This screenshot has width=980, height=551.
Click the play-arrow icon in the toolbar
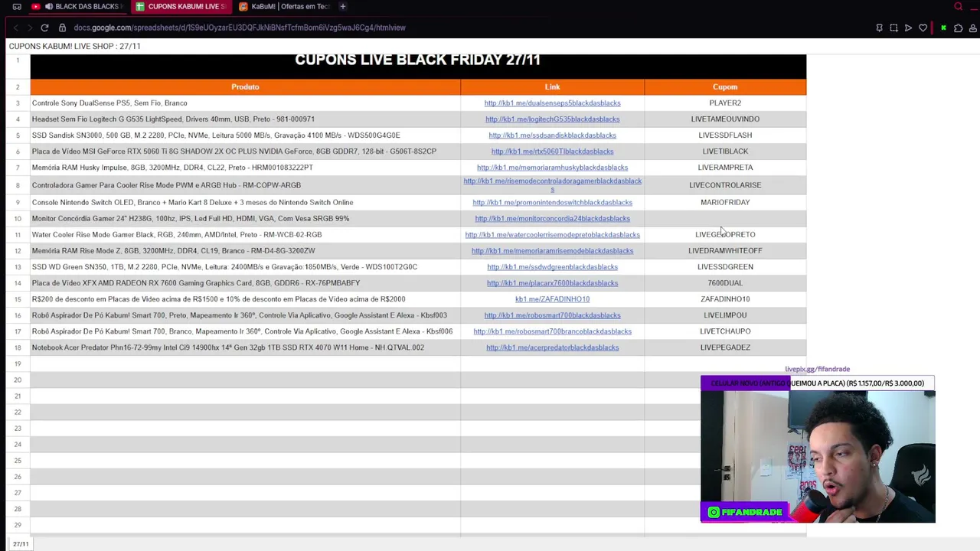coord(908,28)
